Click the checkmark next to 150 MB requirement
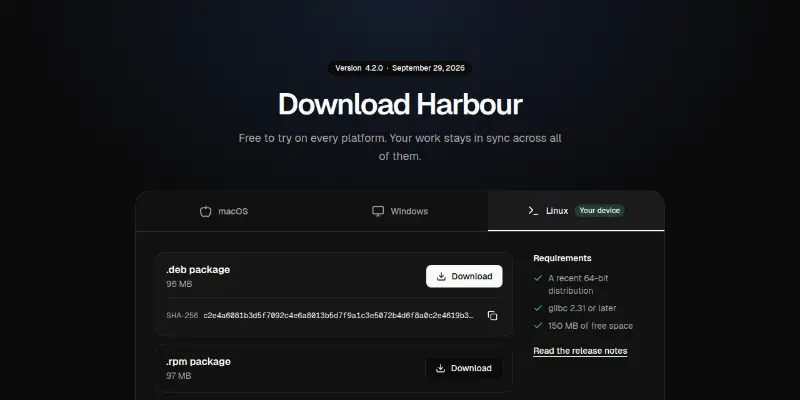Image resolution: width=800 pixels, height=400 pixels. (x=538, y=326)
